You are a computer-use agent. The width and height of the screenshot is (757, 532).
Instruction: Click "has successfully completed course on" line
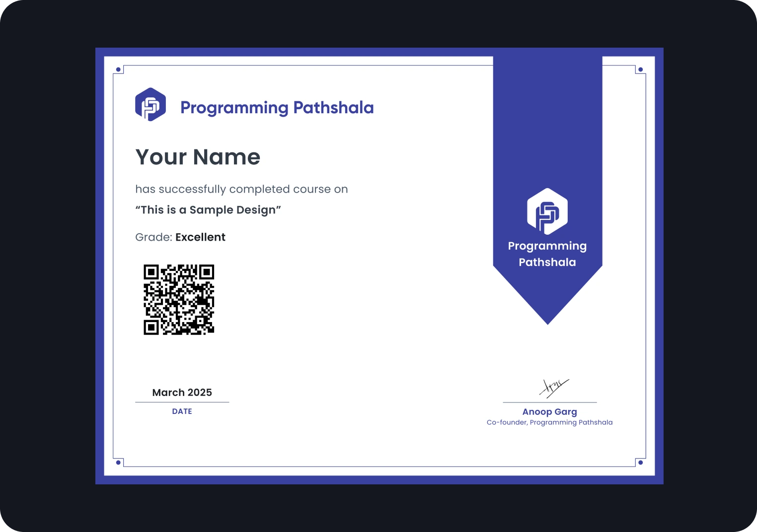tap(241, 189)
